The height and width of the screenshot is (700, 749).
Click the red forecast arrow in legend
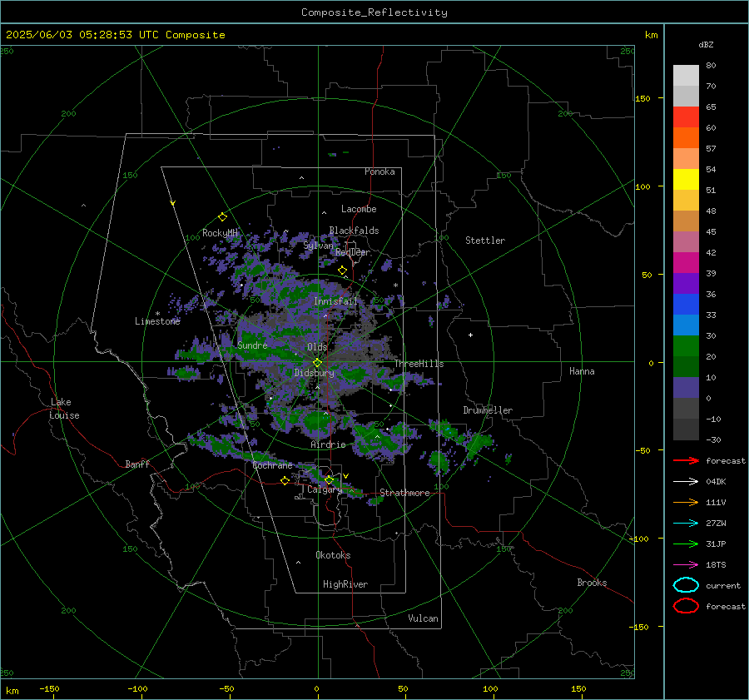click(x=686, y=460)
